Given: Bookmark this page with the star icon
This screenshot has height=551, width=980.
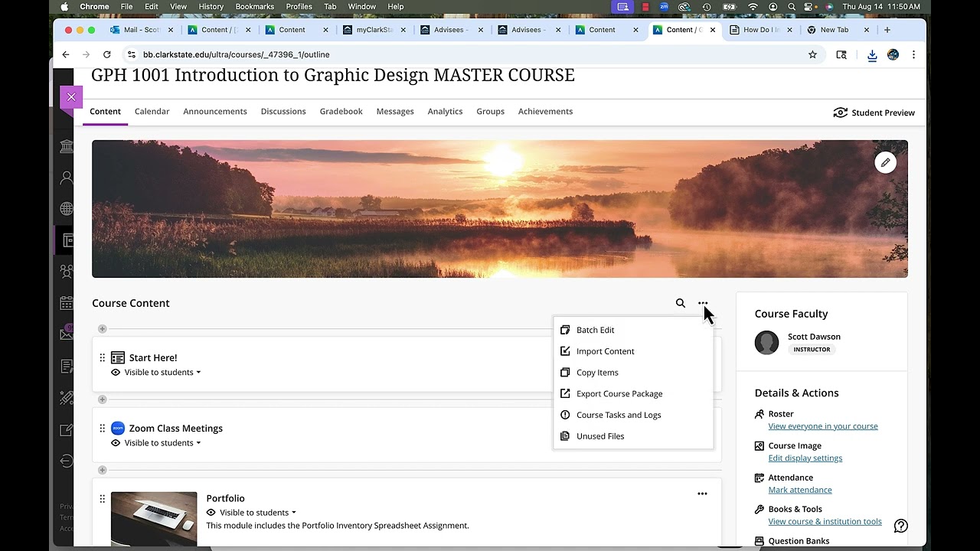Looking at the screenshot, I should click(x=812, y=54).
